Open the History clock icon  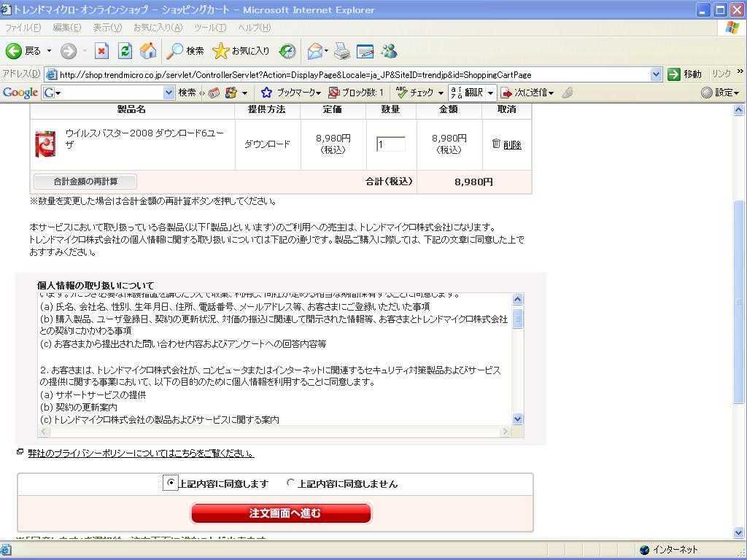287,51
